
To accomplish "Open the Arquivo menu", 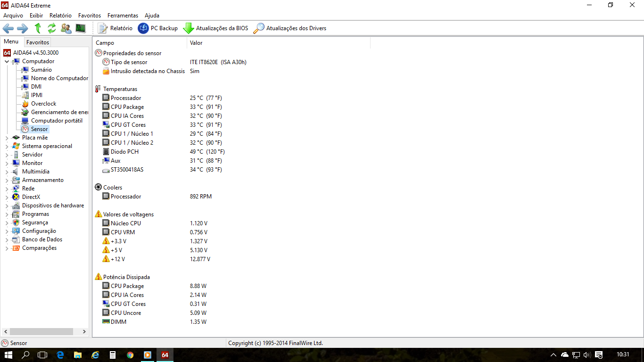I will 13,16.
